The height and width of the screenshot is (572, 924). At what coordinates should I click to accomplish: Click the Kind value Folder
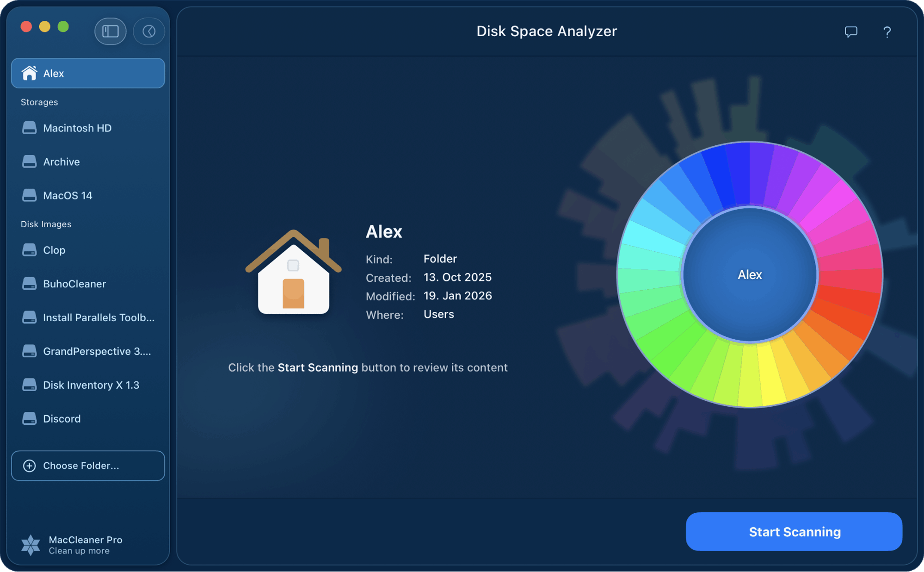(x=440, y=259)
